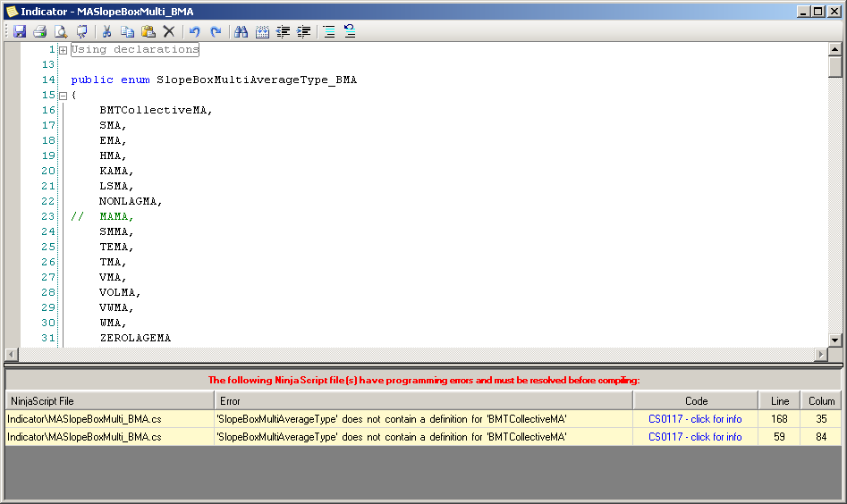This screenshot has height=504, width=847.
Task: Click the Delete X icon
Action: click(169, 32)
